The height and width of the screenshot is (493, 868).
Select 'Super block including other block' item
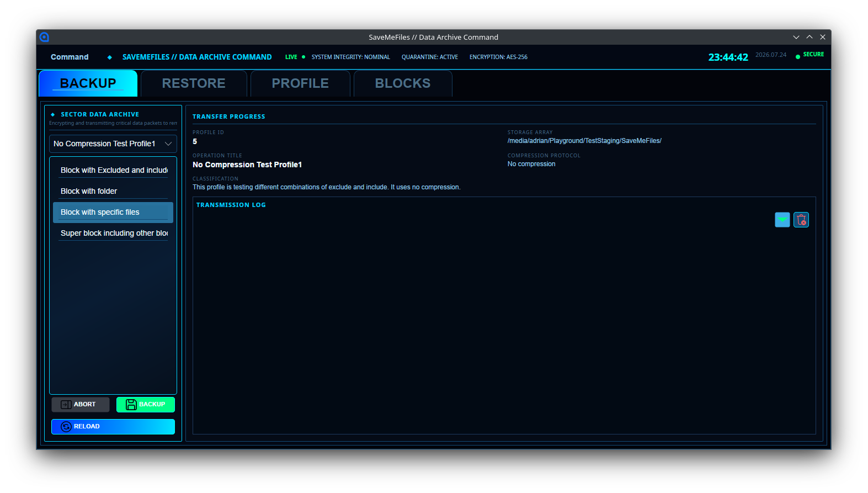click(x=113, y=233)
